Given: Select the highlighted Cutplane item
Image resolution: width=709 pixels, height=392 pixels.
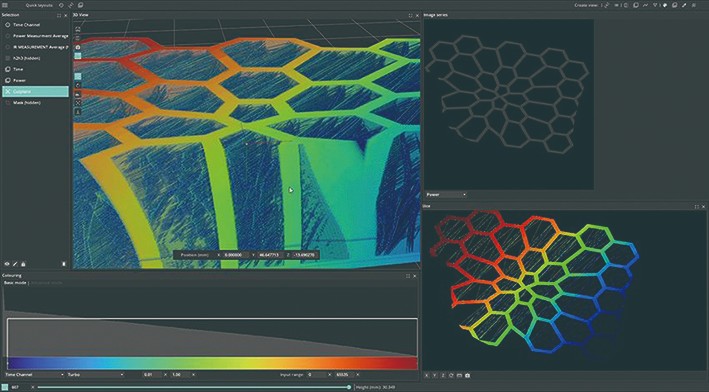Looking at the screenshot, I should click(35, 91).
